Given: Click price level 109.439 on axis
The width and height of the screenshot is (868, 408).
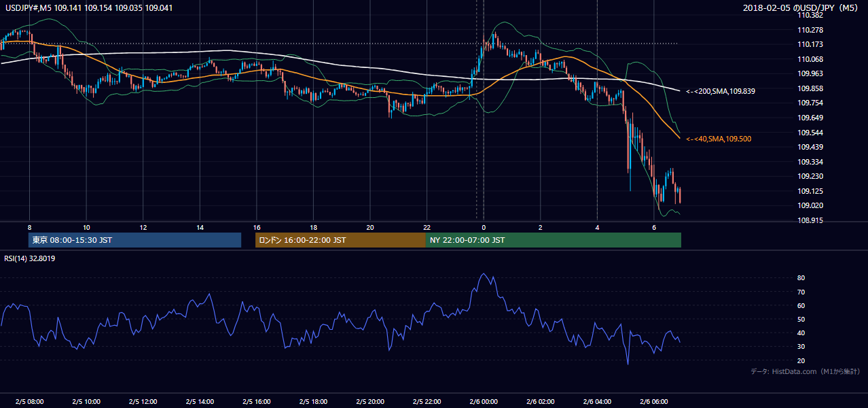Looking at the screenshot, I should (x=811, y=147).
